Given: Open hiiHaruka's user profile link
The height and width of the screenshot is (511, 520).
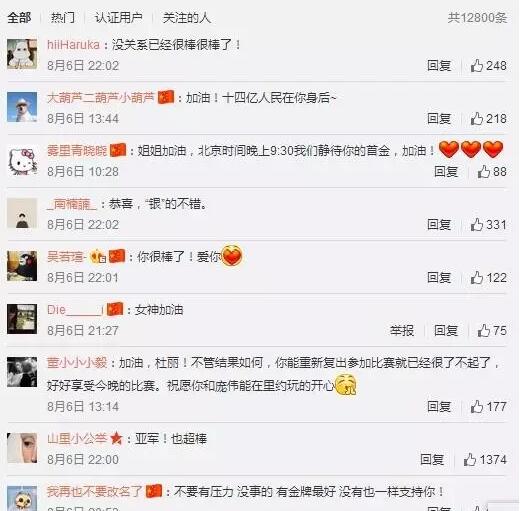Looking at the screenshot, I should (x=73, y=45).
